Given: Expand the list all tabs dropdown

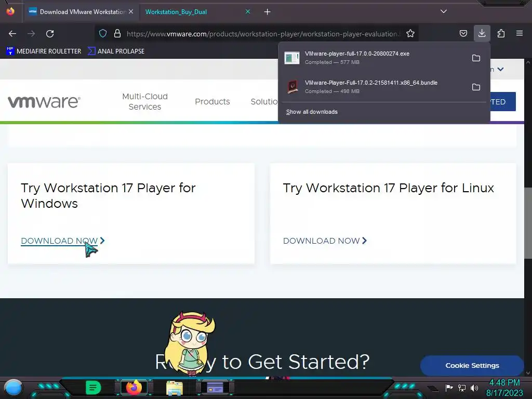Looking at the screenshot, I should pos(444,11).
